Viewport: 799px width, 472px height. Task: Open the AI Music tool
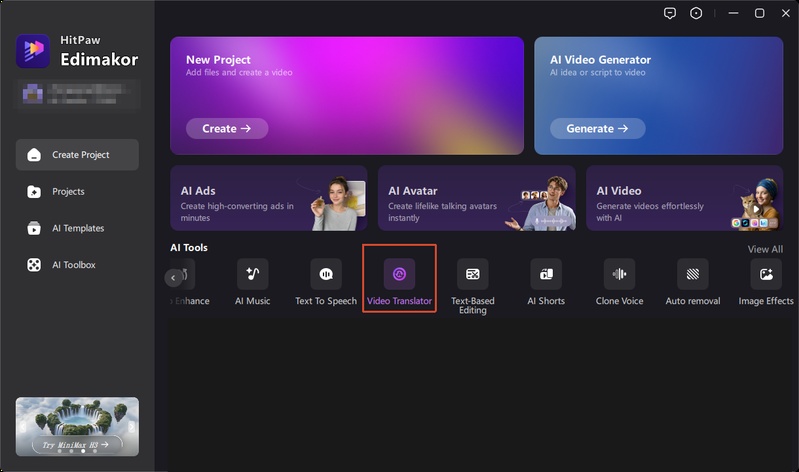click(x=253, y=282)
